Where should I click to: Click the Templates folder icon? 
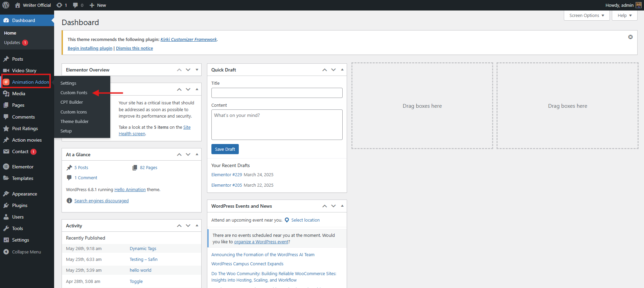[x=6, y=178]
